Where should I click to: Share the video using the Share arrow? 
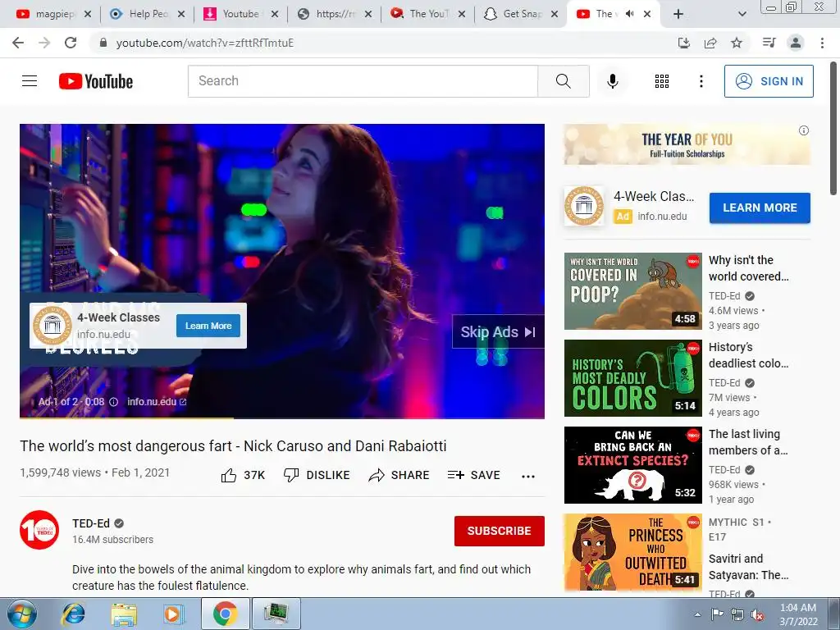pos(377,475)
